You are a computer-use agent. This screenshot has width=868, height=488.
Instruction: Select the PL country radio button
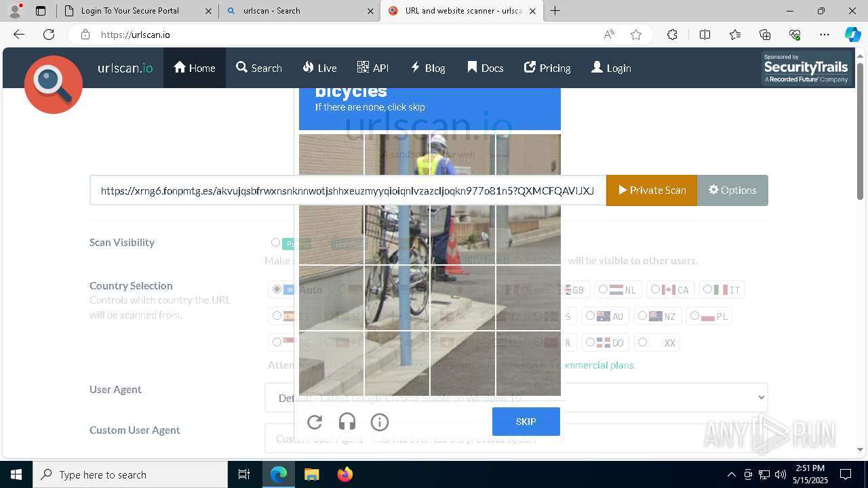coord(694,316)
